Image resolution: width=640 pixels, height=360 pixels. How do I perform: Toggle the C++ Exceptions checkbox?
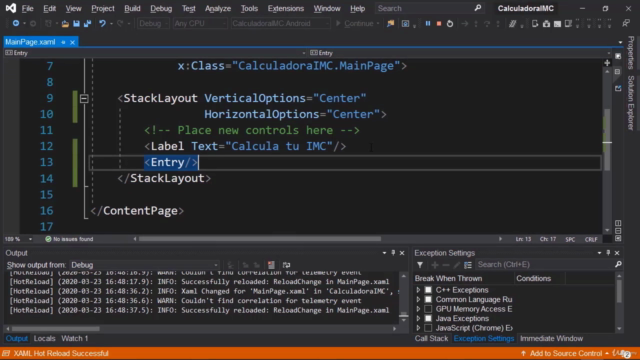[x=428, y=290]
